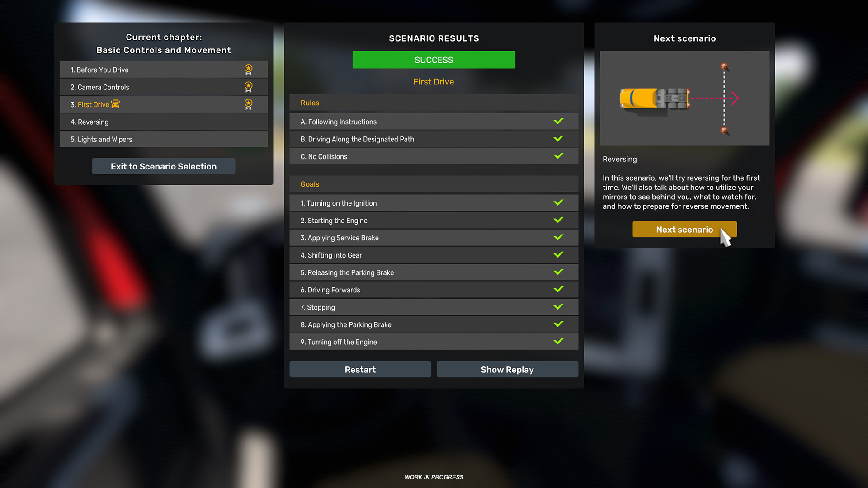868x488 pixels.
Task: Click the medal icon beside Before You Drive
Action: click(x=248, y=70)
